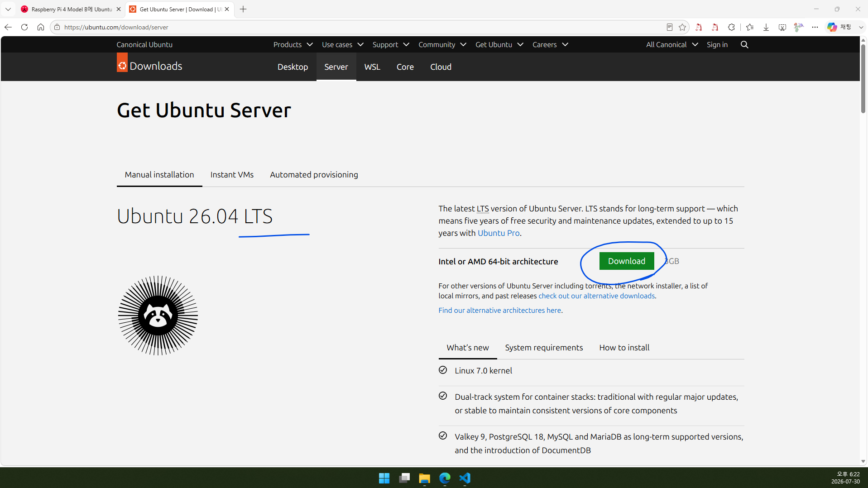Open Settings and more ellipsis menu
The width and height of the screenshot is (868, 488).
pos(815,27)
